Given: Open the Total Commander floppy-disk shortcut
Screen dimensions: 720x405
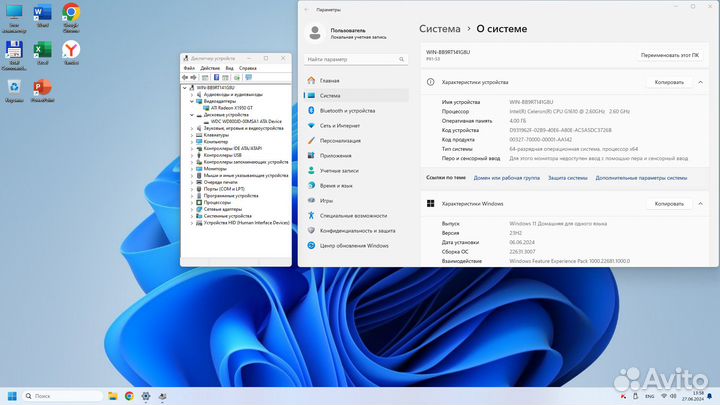Looking at the screenshot, I should pyautogui.click(x=14, y=56).
